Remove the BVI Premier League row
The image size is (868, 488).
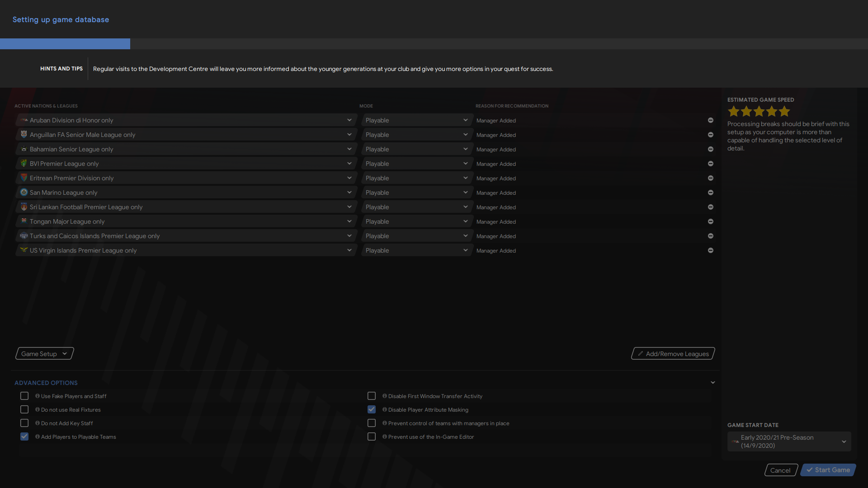click(710, 164)
